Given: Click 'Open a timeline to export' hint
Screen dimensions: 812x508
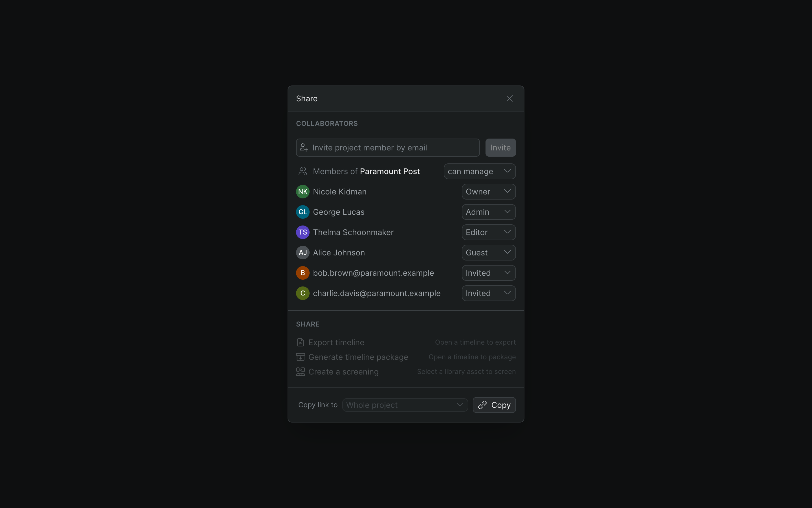Looking at the screenshot, I should 475,342.
